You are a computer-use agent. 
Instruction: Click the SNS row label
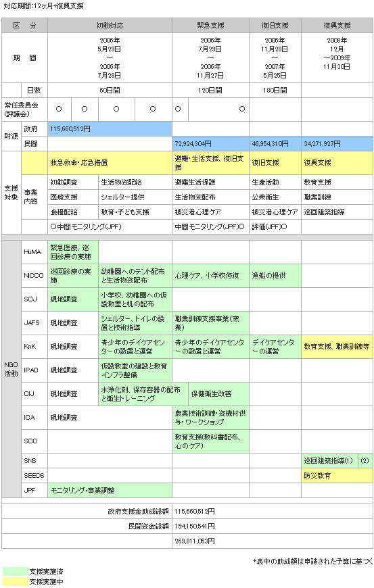[x=34, y=460]
